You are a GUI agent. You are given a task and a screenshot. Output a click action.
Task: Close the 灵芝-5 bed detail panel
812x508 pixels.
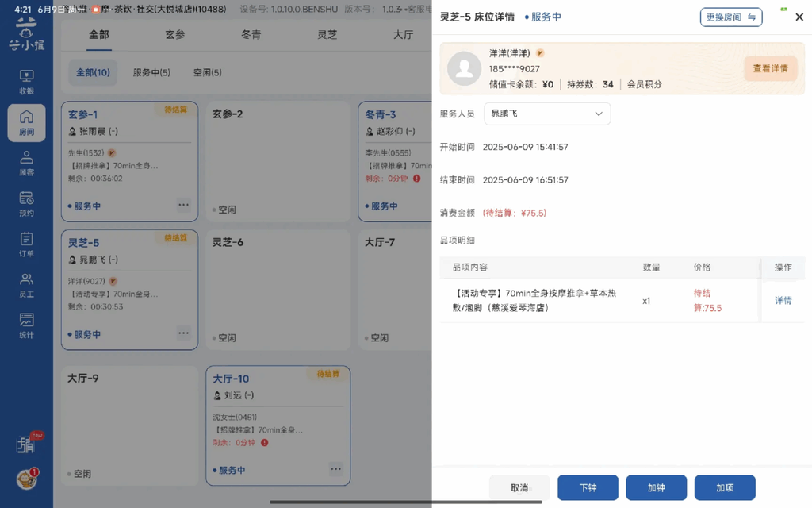799,17
